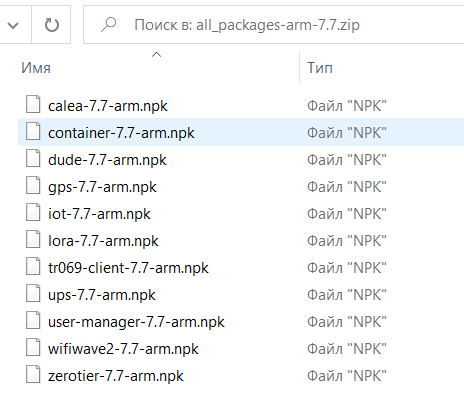Viewport: 464px width, 398px height.
Task: Select the file named zerotier-7.7-arm.npk
Action: pos(116,376)
